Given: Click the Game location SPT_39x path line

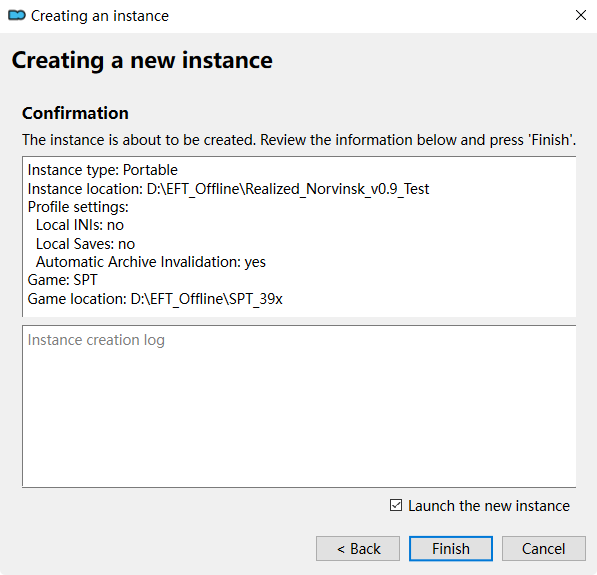Looking at the screenshot, I should pos(155,299).
